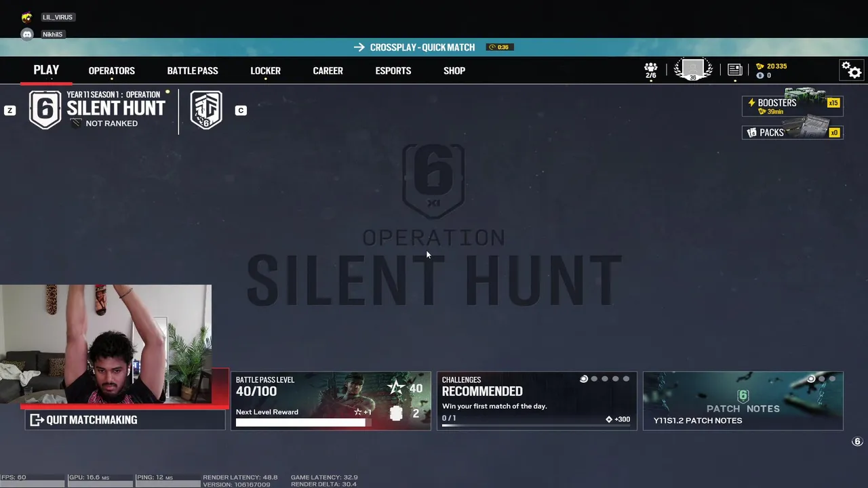Click the webcam overlay video feed

click(106, 344)
